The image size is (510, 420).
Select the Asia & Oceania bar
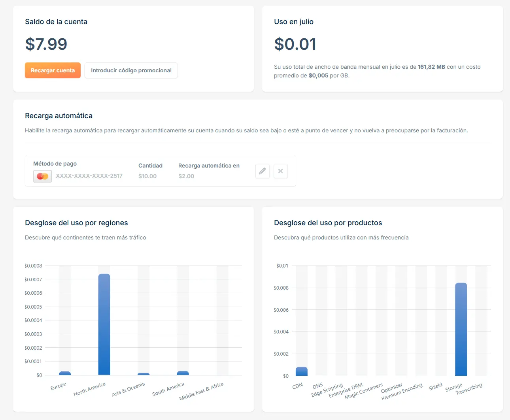coord(144,374)
